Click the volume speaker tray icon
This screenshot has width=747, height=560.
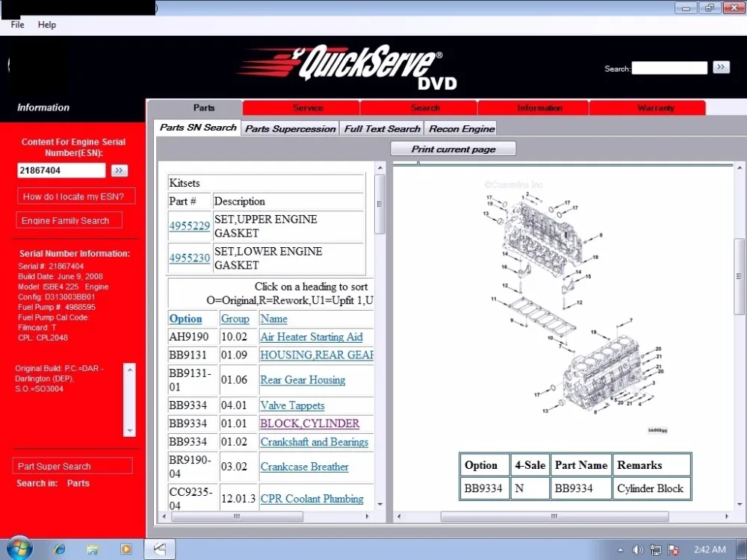coord(637,550)
